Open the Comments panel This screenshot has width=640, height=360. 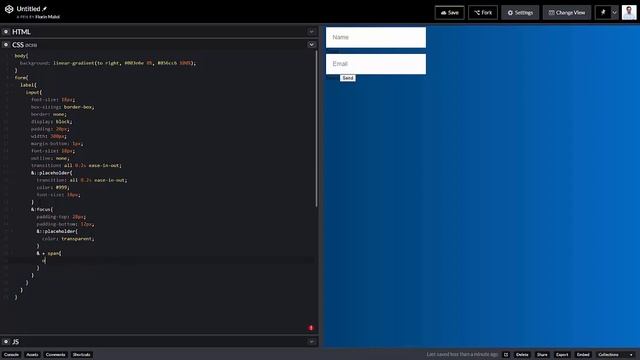tap(56, 354)
